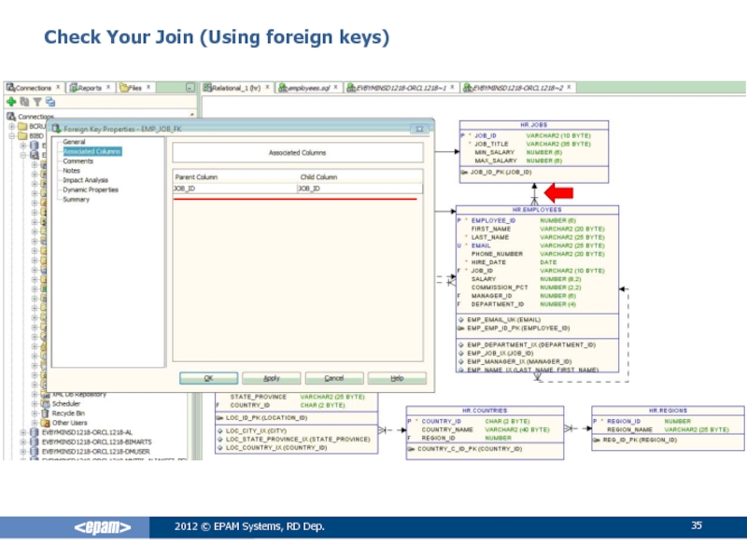This screenshot has width=747, height=560.
Task: Click the REG_ID_PK key icon in HR.REGIONS
Action: coord(597,440)
